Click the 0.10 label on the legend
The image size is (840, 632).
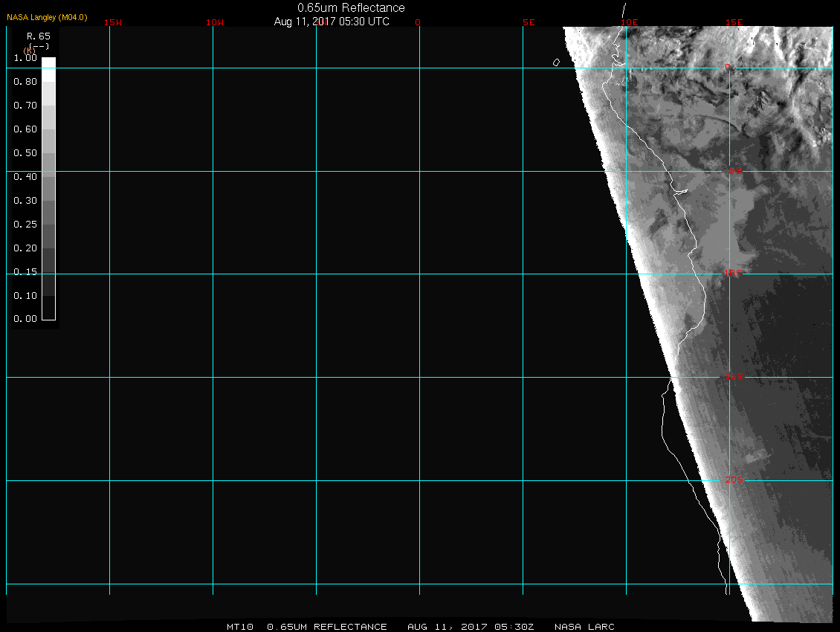coord(25,296)
